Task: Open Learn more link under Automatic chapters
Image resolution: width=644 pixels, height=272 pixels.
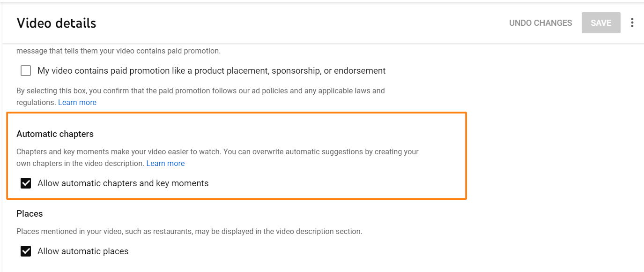Action: [x=165, y=163]
